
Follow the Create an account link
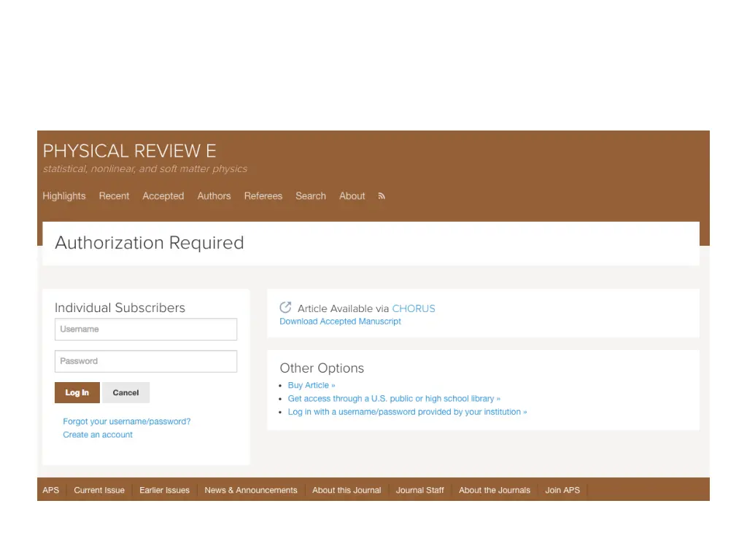tap(98, 435)
